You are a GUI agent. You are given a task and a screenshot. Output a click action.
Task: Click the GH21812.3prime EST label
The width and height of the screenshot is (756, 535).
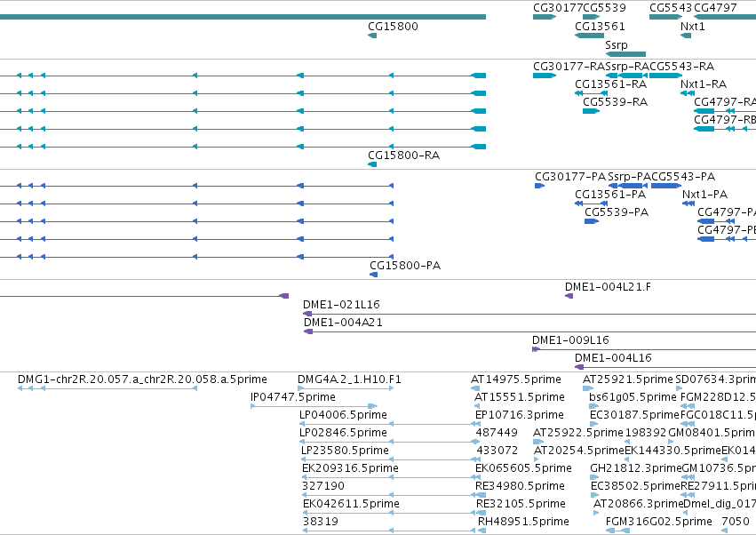[636, 468]
